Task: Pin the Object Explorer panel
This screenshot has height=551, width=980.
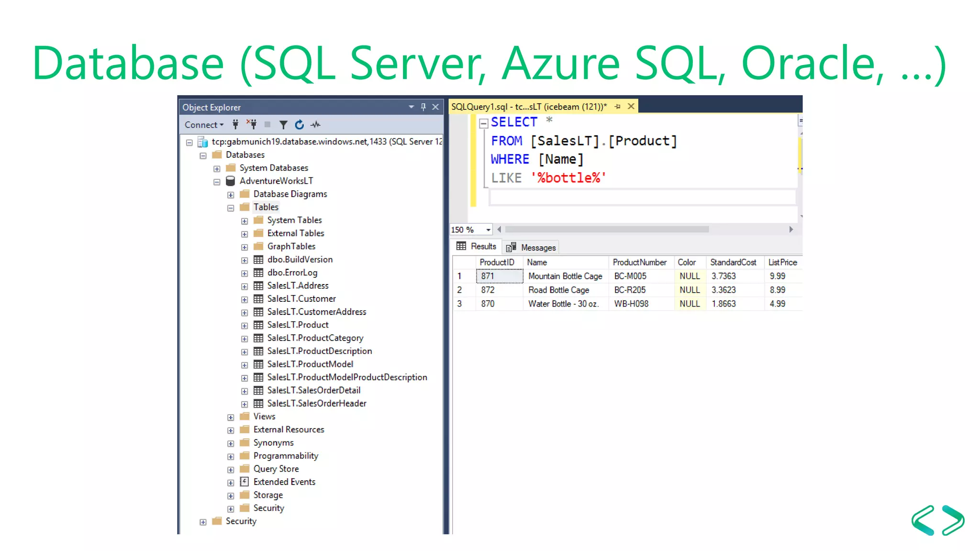Action: coord(423,107)
